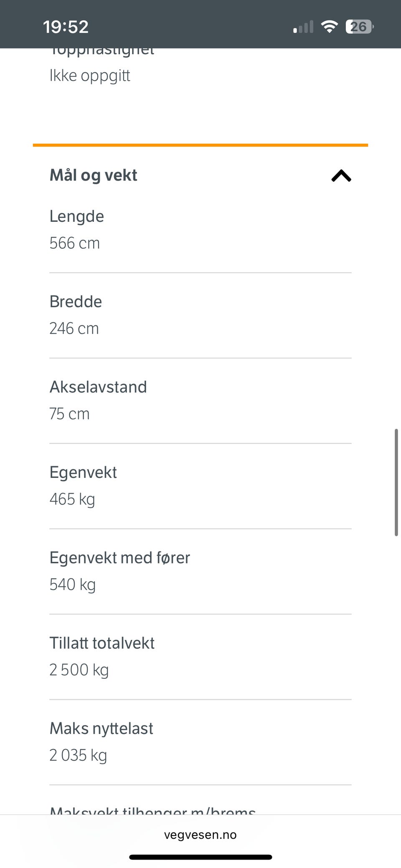The height and width of the screenshot is (868, 401).
Task: Tap the 19:52 clock in the status bar
Action: 66,27
